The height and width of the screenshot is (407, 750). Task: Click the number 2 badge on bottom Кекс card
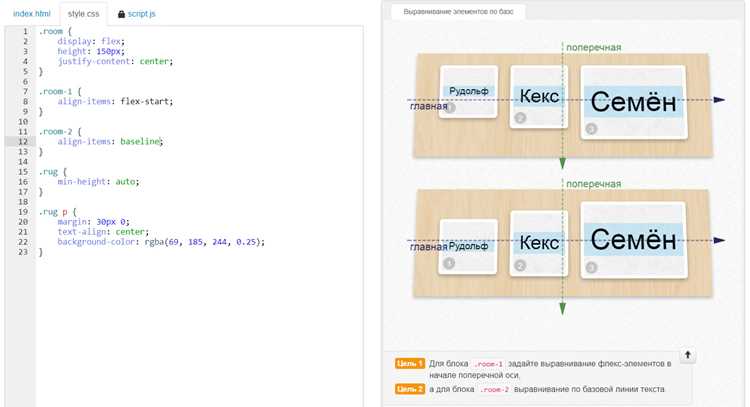520,265
